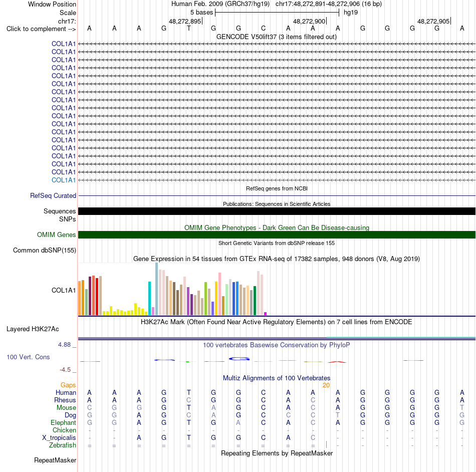Click the cyan bar in the GTEx expression chart
The height and width of the screenshot is (472, 476).
pyautogui.click(x=149, y=298)
